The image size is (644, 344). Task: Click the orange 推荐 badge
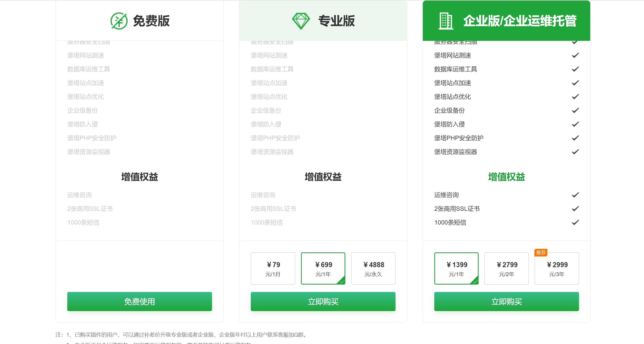[x=541, y=253]
